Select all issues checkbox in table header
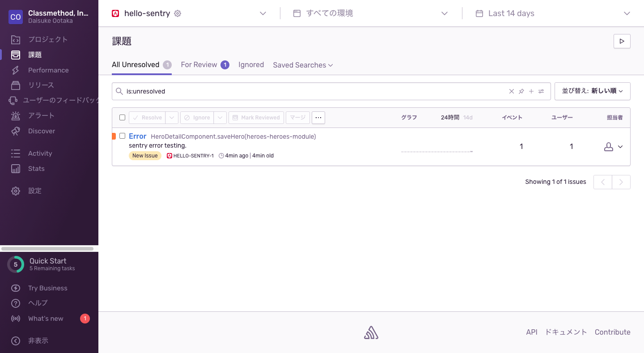The image size is (644, 353). tap(122, 118)
